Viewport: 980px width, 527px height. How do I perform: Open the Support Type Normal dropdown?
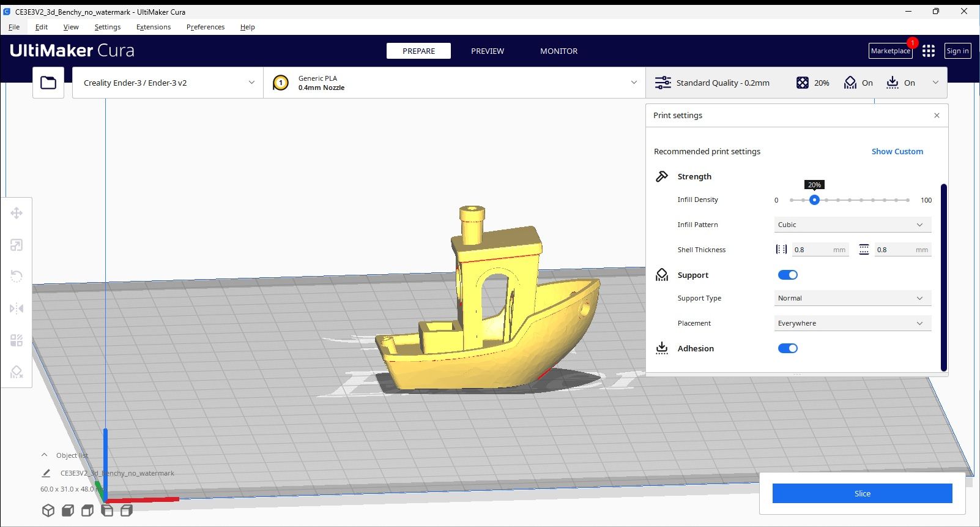pyautogui.click(x=853, y=298)
